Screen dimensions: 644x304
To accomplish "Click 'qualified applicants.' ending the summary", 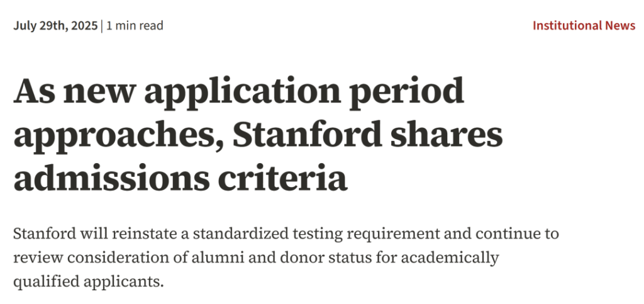I will [88, 280].
